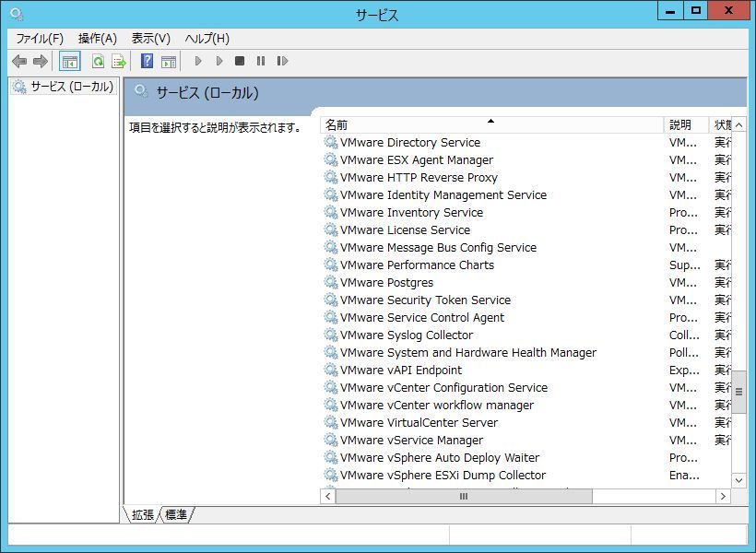Sort by the 説明 column header
The width and height of the screenshot is (756, 553).
[686, 124]
